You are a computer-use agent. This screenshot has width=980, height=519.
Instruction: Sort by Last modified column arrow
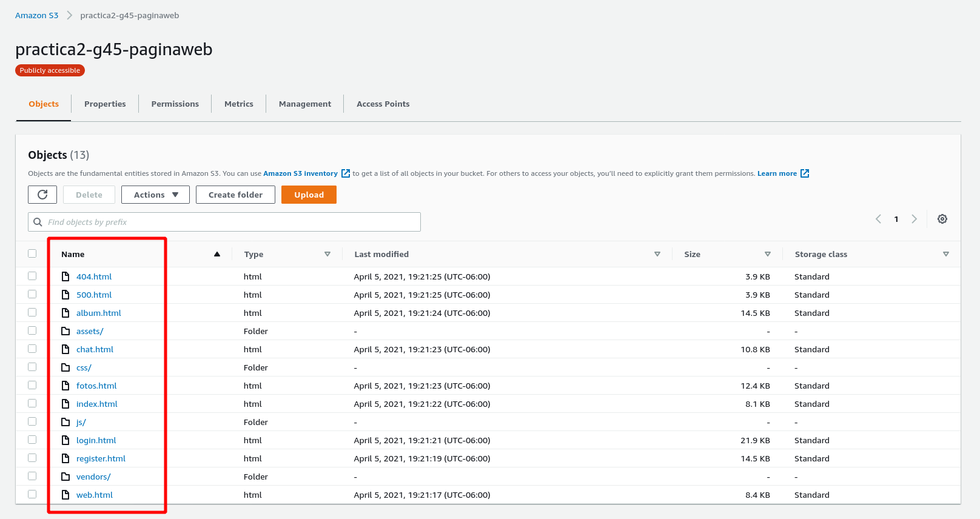click(x=657, y=254)
